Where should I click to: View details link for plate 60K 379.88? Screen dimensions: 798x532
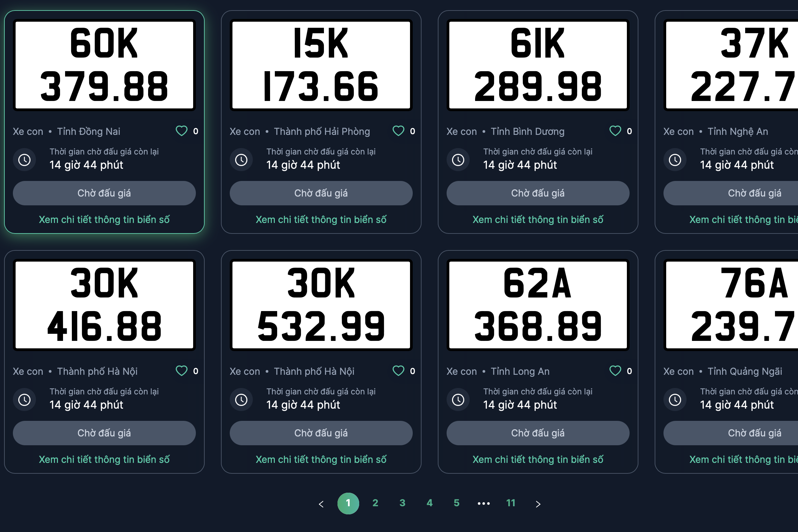tap(104, 220)
